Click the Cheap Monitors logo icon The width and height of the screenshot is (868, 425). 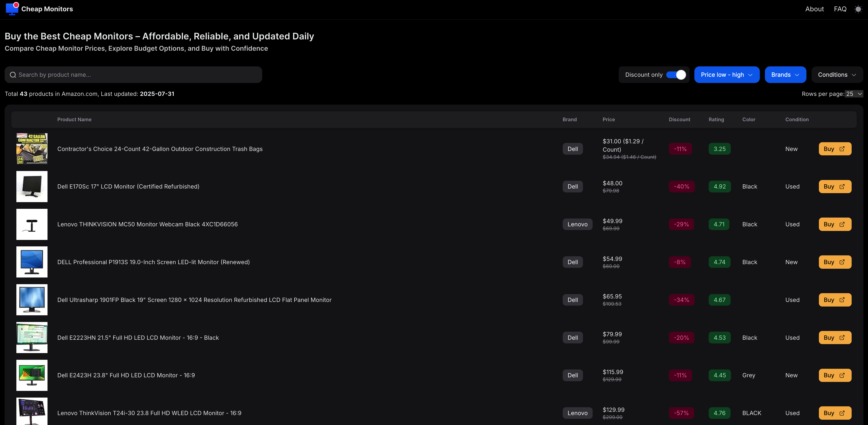[12, 9]
